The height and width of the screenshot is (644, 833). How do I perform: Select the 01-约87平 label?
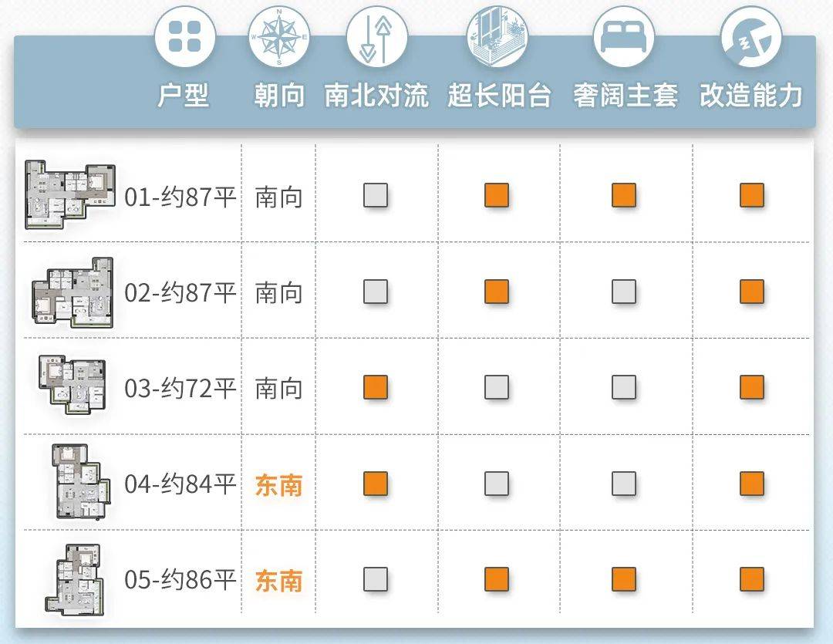[x=180, y=197]
